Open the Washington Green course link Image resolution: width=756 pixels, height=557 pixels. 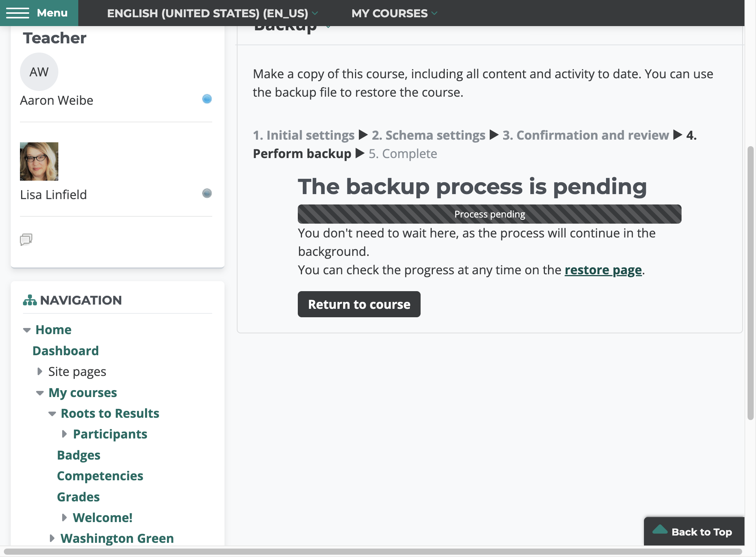point(117,538)
